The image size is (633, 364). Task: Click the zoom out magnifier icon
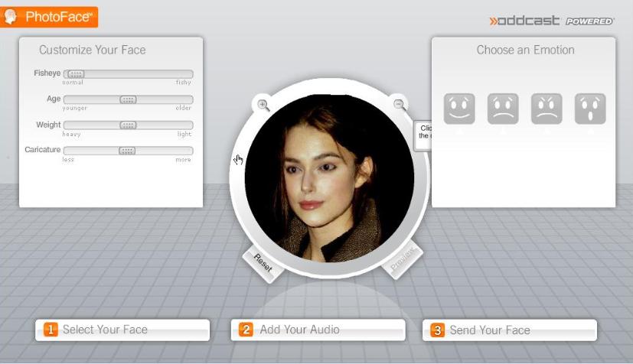click(400, 105)
